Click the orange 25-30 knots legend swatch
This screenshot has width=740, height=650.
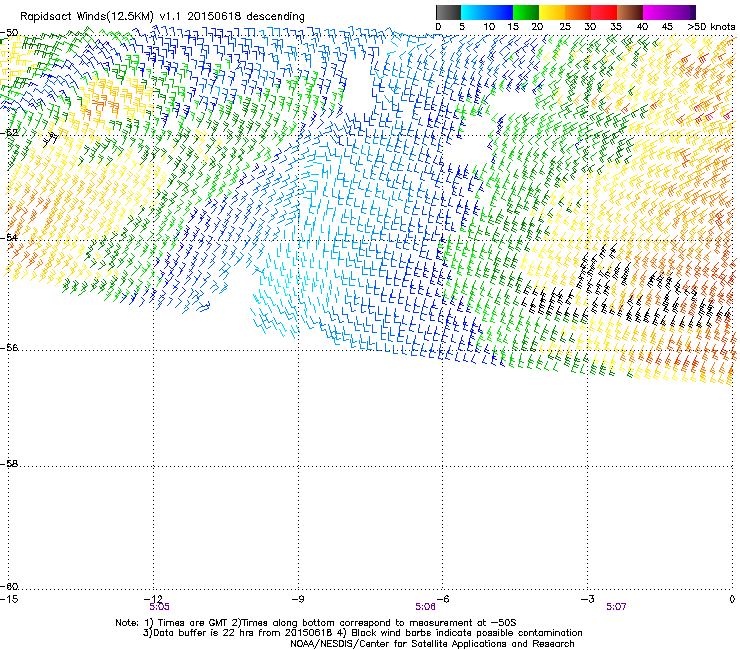point(578,12)
